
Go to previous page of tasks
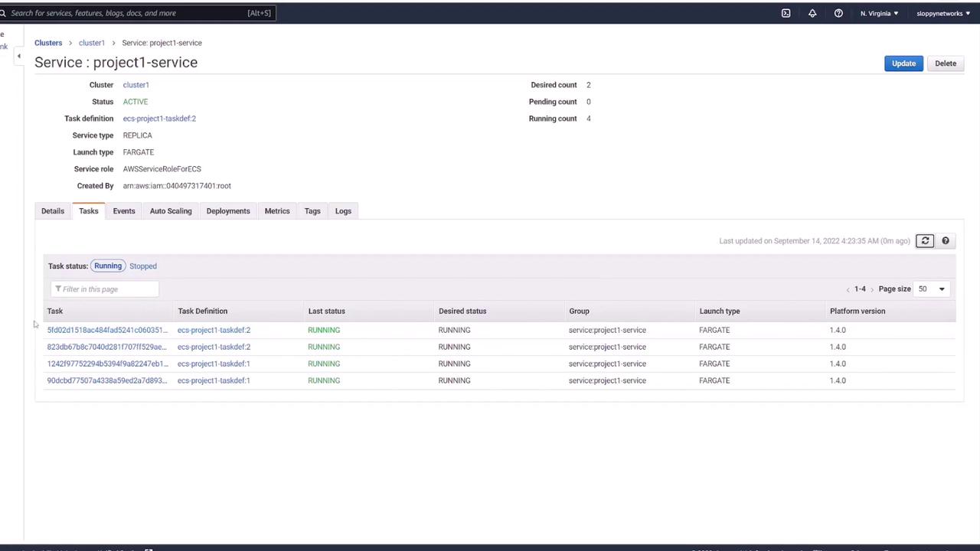(848, 289)
